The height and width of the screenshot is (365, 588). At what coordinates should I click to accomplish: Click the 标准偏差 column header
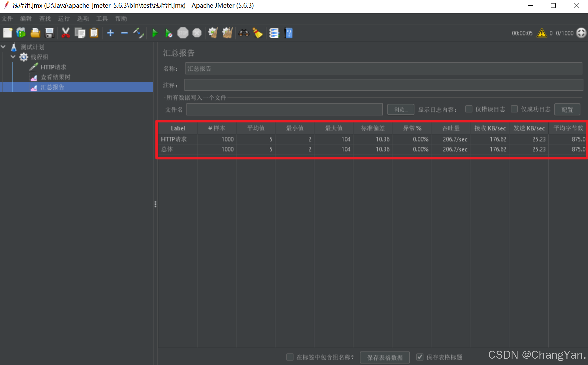(x=372, y=128)
